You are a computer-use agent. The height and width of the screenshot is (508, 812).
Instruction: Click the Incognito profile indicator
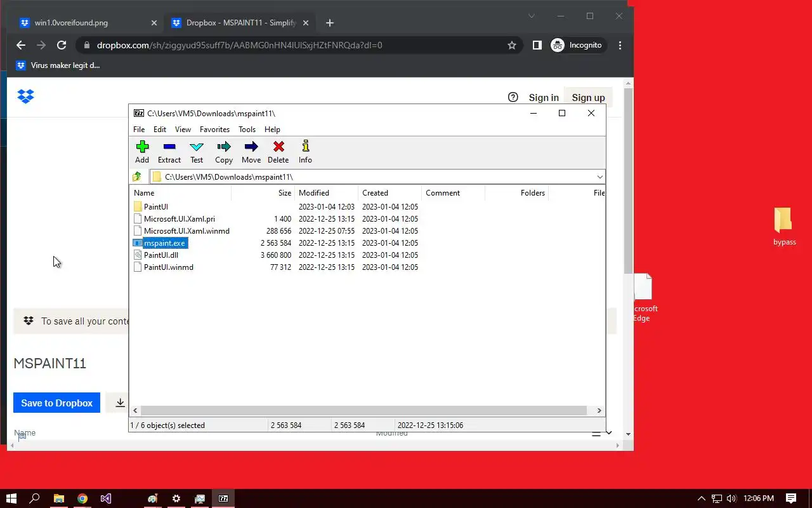tap(577, 45)
